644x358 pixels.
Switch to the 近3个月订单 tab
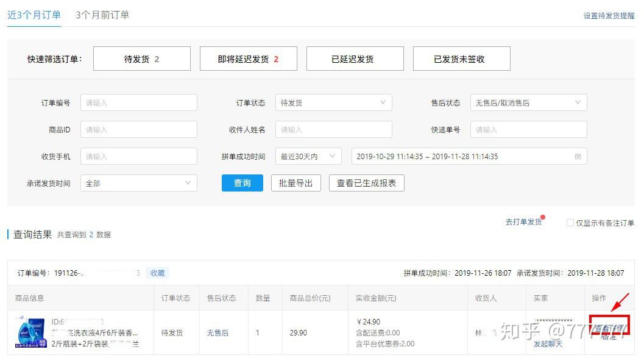click(x=34, y=15)
